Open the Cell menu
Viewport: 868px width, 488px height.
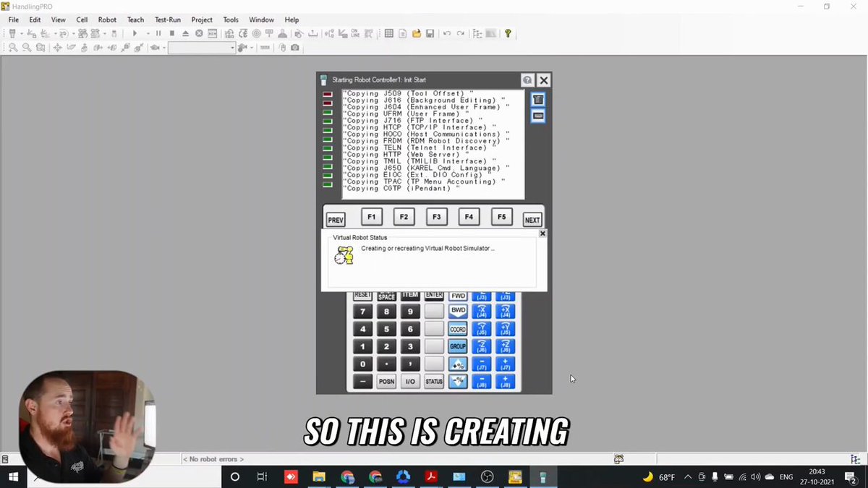[x=82, y=20]
